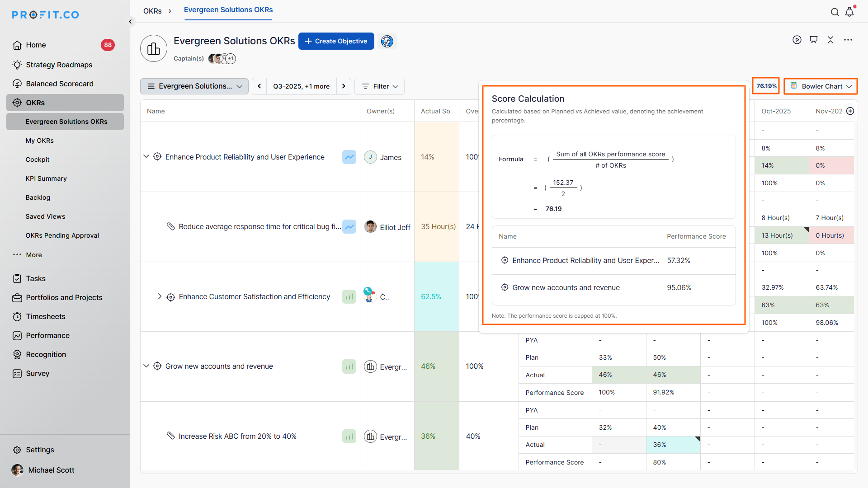Click the search magnifier icon
Viewport: 868px width, 488px height.
point(835,12)
